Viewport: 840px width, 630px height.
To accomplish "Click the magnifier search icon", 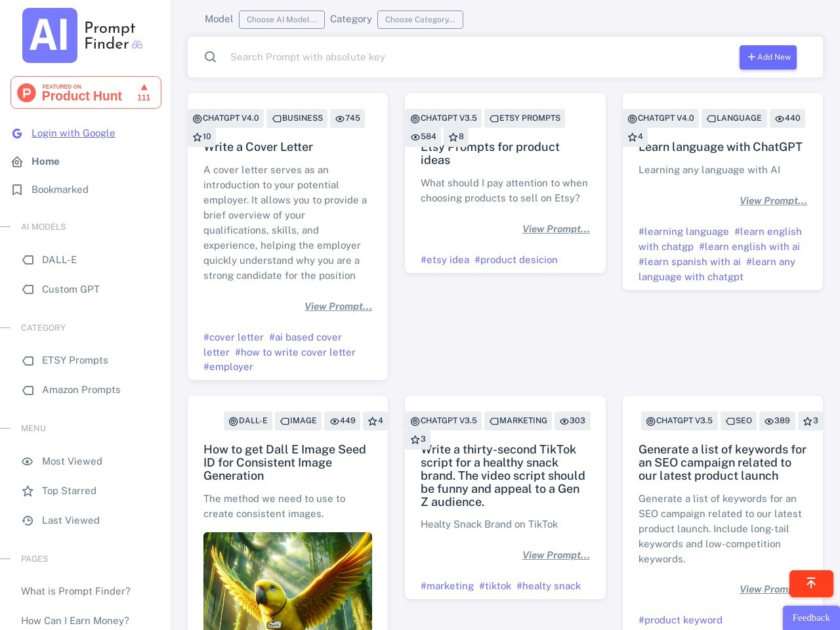I will point(210,57).
